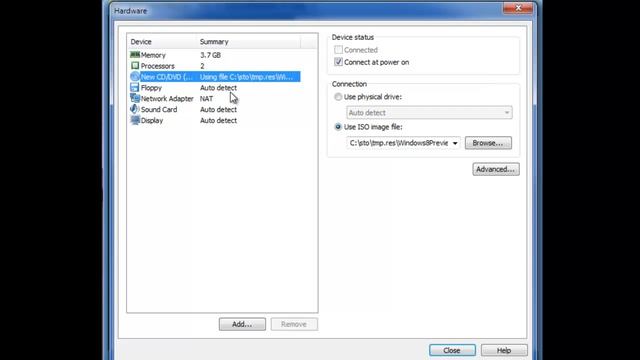Select the Memory row label

tap(153, 55)
